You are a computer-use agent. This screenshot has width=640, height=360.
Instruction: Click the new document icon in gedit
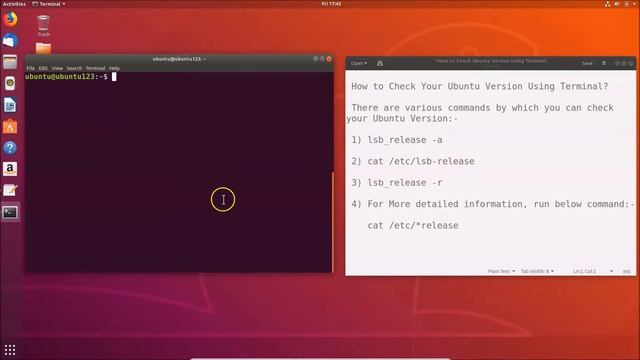point(380,63)
